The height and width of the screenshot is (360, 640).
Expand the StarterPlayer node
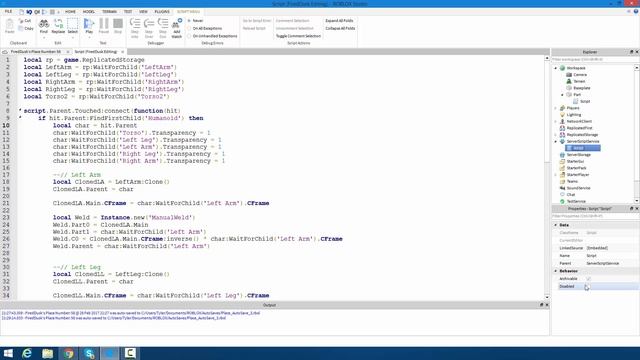click(x=556, y=175)
